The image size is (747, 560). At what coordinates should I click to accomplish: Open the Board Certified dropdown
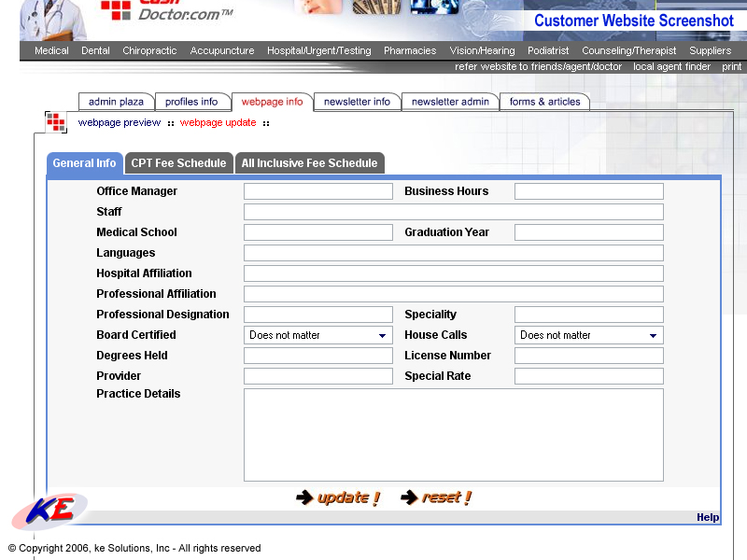tap(318, 335)
